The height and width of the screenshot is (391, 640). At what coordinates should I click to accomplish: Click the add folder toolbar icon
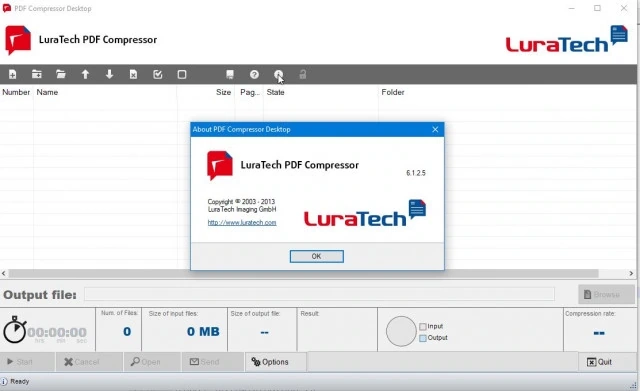coord(37,74)
